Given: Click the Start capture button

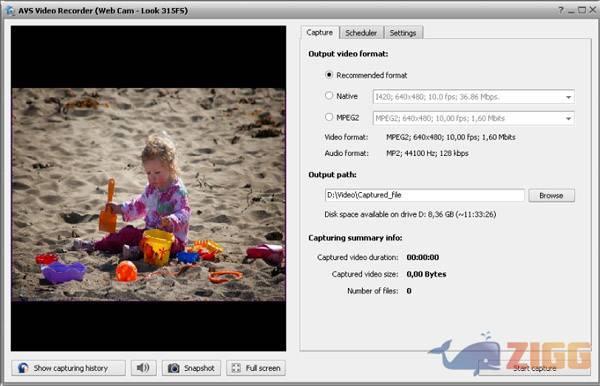Looking at the screenshot, I should click(535, 368).
